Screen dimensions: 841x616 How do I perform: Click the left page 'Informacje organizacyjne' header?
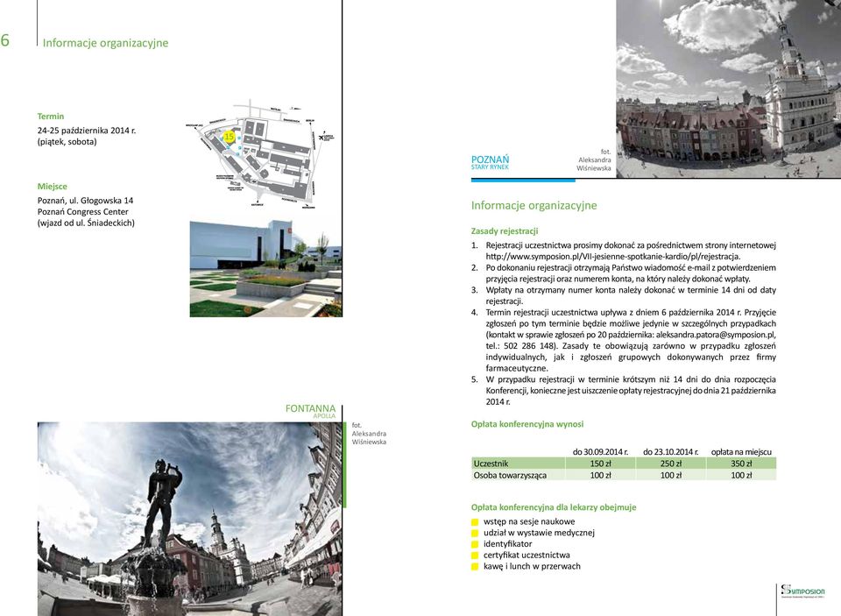106,43
